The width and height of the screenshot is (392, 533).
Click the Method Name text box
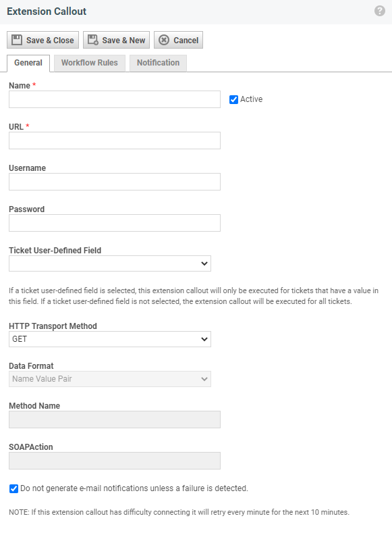tap(115, 419)
